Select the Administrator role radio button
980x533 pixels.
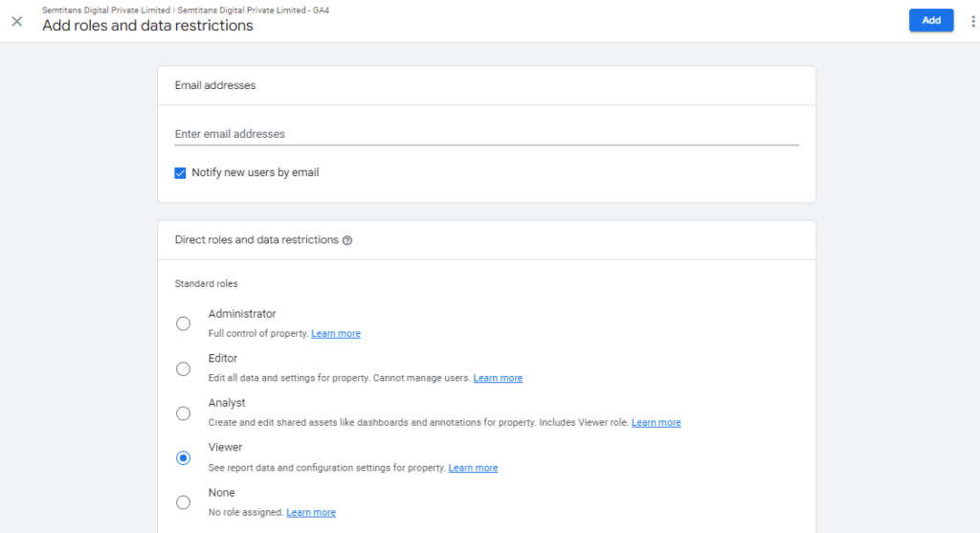click(183, 323)
